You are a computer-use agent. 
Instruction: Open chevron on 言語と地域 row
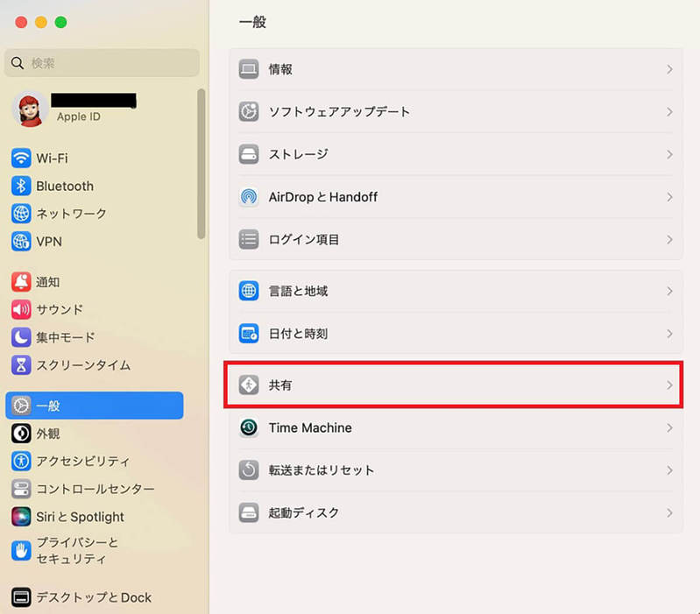point(669,291)
